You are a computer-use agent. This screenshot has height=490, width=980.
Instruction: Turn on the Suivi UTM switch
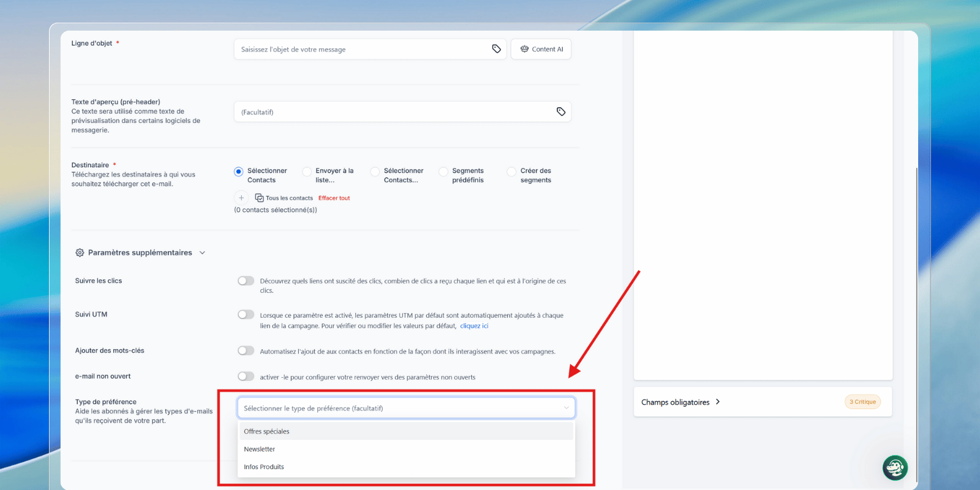[246, 314]
